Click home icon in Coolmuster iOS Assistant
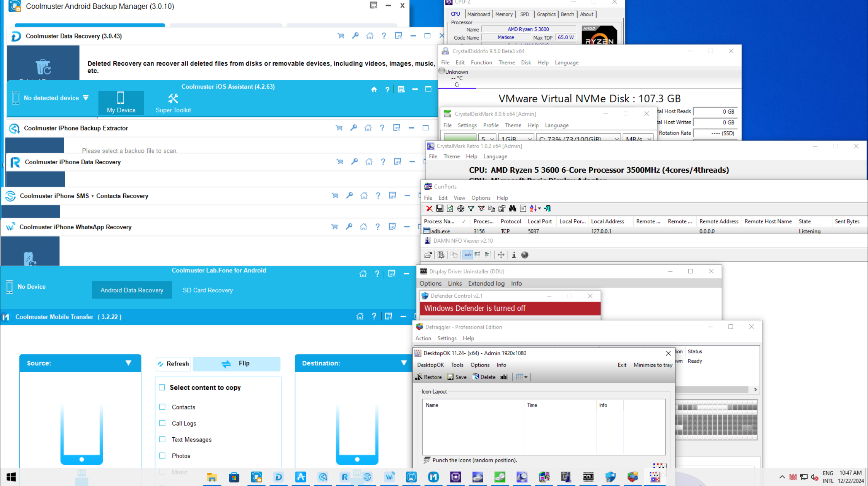The width and height of the screenshot is (868, 486). pos(374,89)
